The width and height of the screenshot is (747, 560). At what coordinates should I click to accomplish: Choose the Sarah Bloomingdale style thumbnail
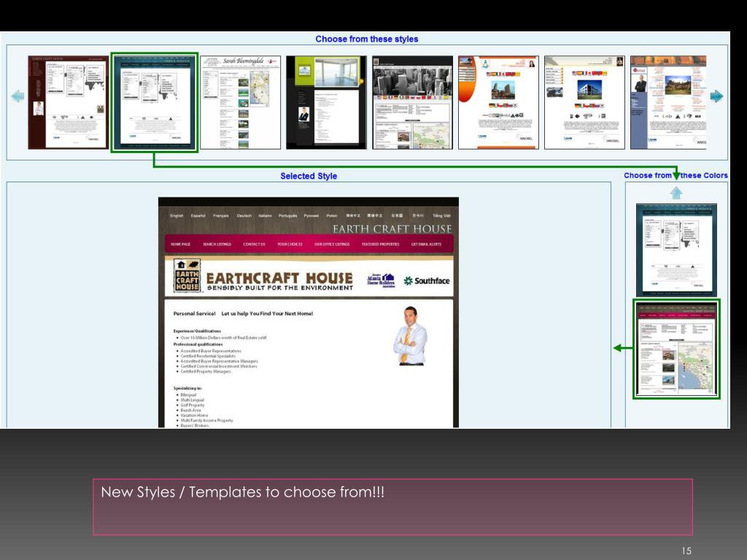[x=241, y=102]
